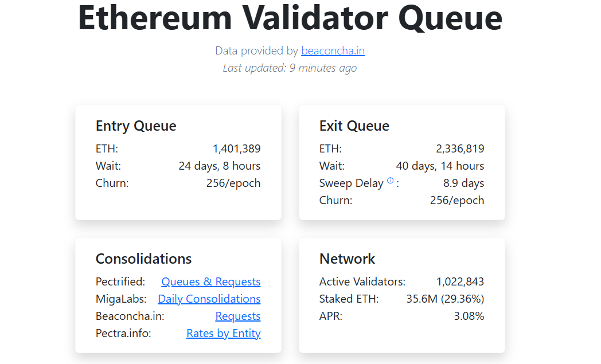Click the Network card heading
Viewport: 601px width, 364px height.
pos(347,259)
